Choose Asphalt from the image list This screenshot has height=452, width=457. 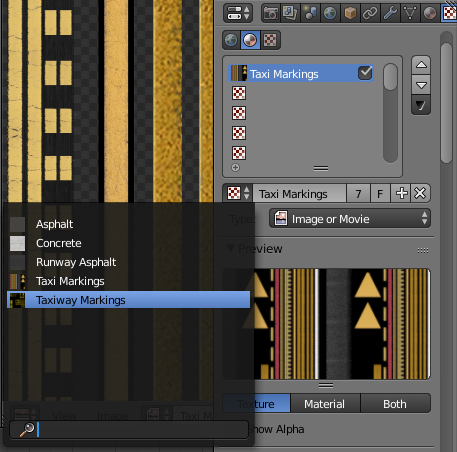(x=128, y=224)
